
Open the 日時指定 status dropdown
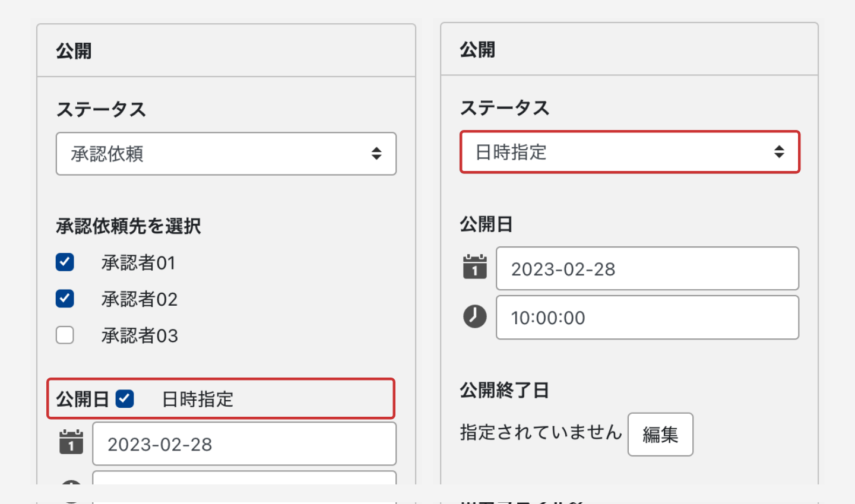(629, 152)
